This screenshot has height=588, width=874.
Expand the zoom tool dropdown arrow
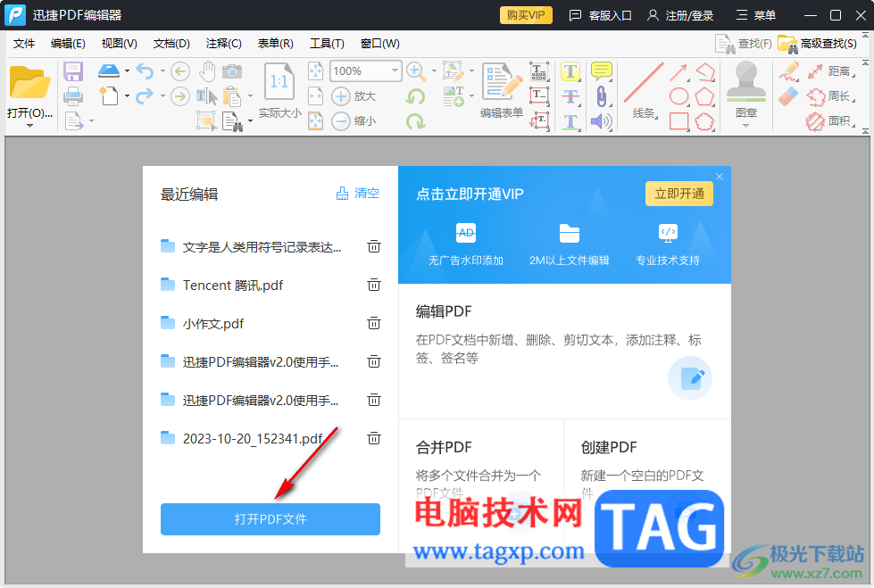coord(434,70)
